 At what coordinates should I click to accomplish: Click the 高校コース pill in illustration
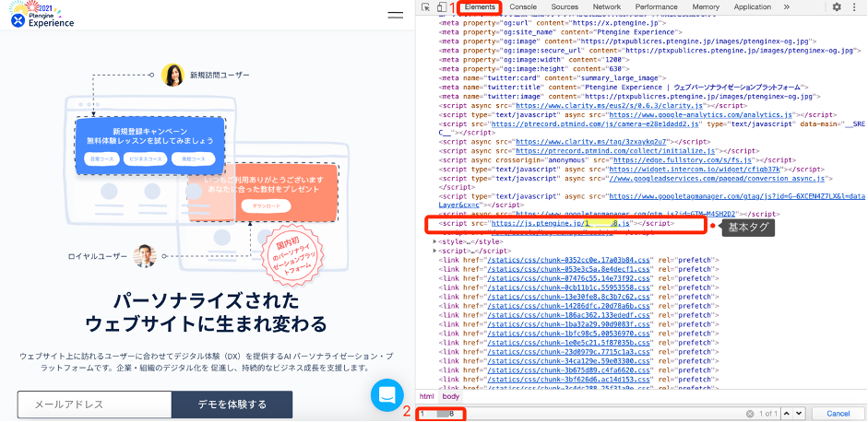point(194,159)
